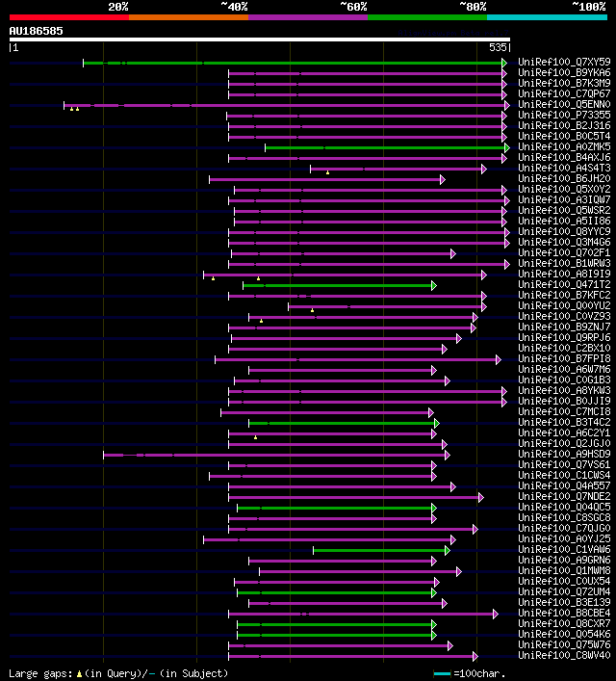The height and width of the screenshot is (681, 616).
Task: Select the UniRef100_B9YKA6 hit label
Action: (x=564, y=72)
